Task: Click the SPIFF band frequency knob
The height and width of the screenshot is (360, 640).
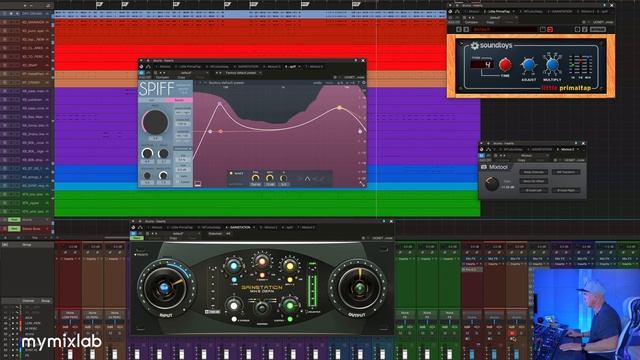Action: 256,178
